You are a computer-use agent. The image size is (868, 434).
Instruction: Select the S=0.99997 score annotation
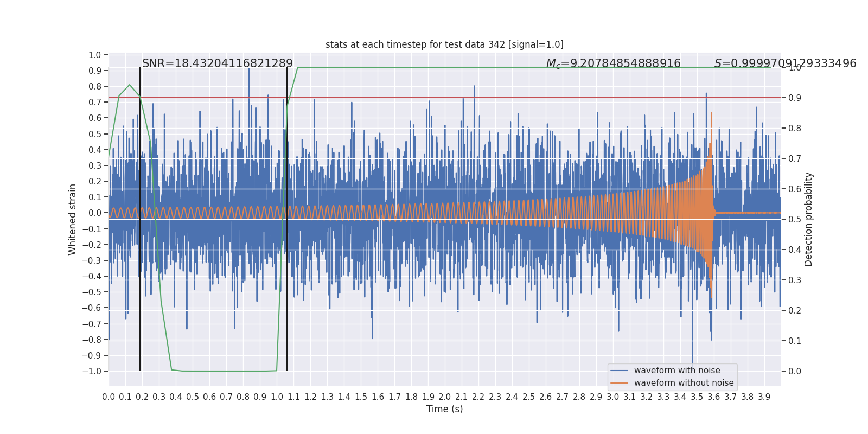[x=785, y=63]
